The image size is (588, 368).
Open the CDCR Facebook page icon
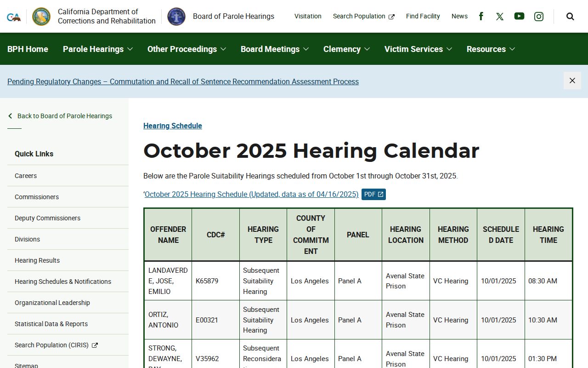(481, 17)
